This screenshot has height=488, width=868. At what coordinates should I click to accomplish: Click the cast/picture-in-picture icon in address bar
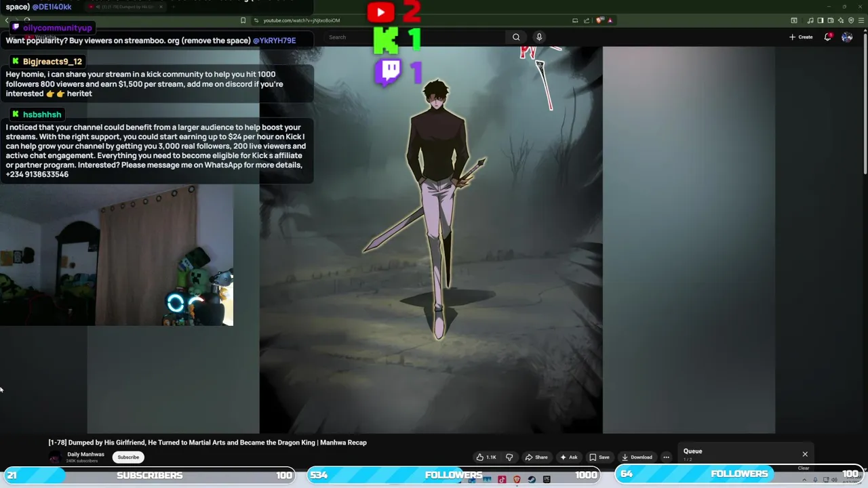(x=575, y=20)
